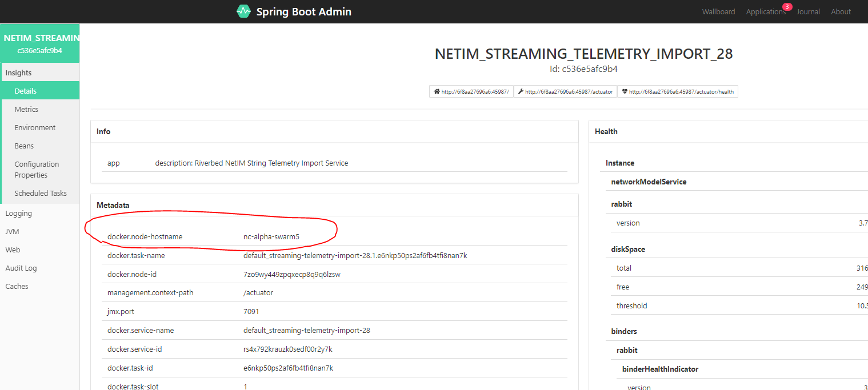The height and width of the screenshot is (390, 868).
Task: Click the heartbeat icon health link
Action: (677, 91)
